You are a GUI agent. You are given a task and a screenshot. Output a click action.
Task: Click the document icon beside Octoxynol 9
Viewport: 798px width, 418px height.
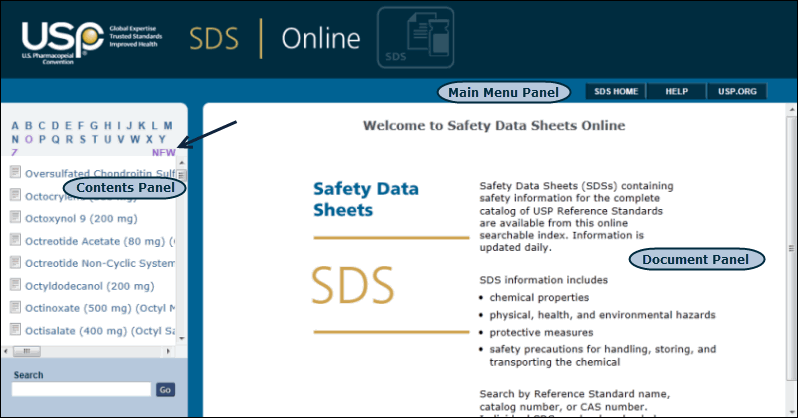[15, 217]
